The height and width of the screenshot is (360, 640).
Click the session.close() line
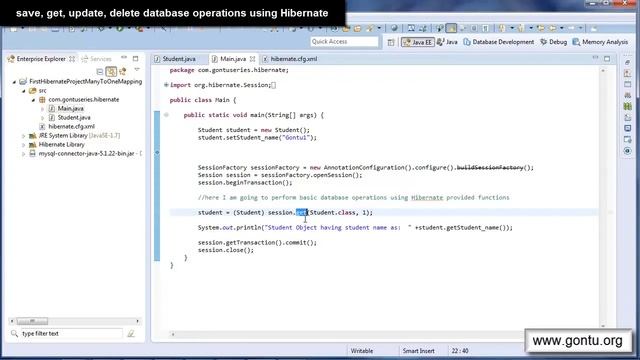[x=226, y=250]
